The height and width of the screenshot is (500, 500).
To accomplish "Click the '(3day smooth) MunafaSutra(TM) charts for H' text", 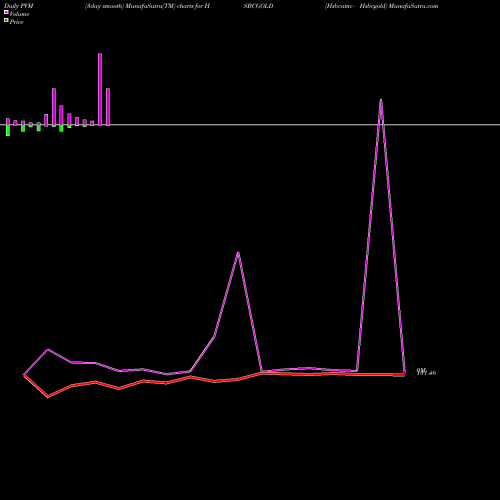I will pos(147,6).
